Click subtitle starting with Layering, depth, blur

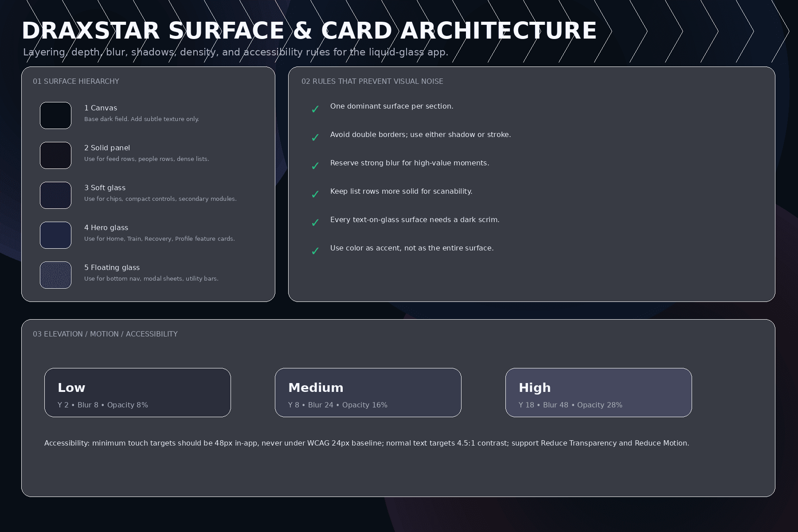[235, 52]
